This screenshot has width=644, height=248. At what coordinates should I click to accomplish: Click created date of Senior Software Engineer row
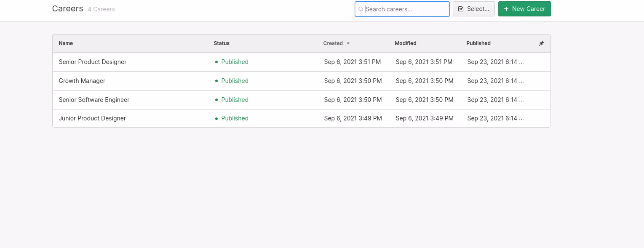pyautogui.click(x=353, y=100)
